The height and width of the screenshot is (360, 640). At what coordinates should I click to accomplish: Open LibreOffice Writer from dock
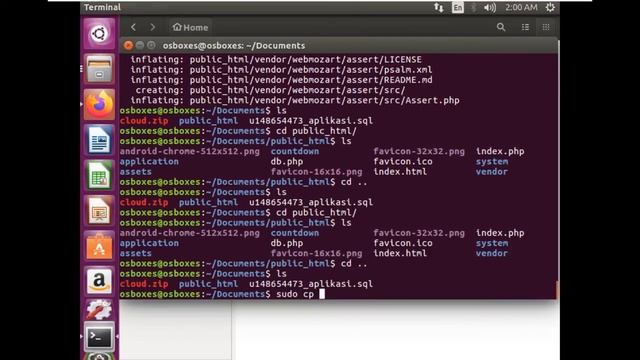(99, 140)
